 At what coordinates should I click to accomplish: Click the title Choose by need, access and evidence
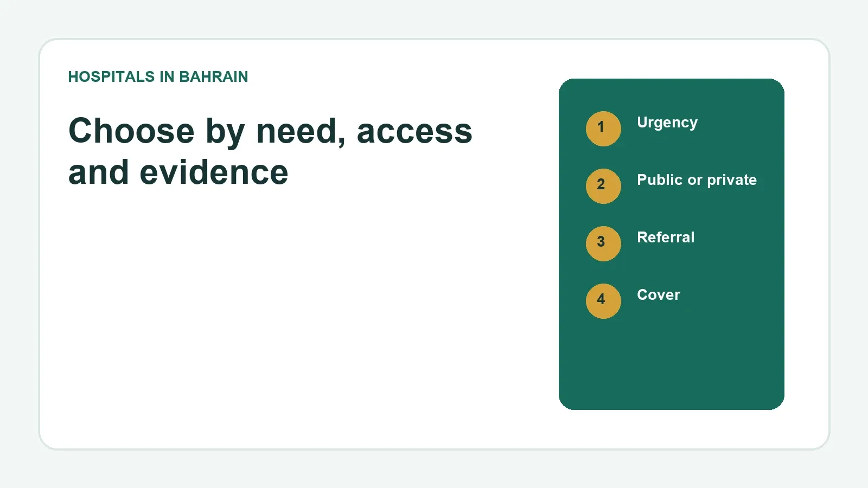click(x=270, y=152)
